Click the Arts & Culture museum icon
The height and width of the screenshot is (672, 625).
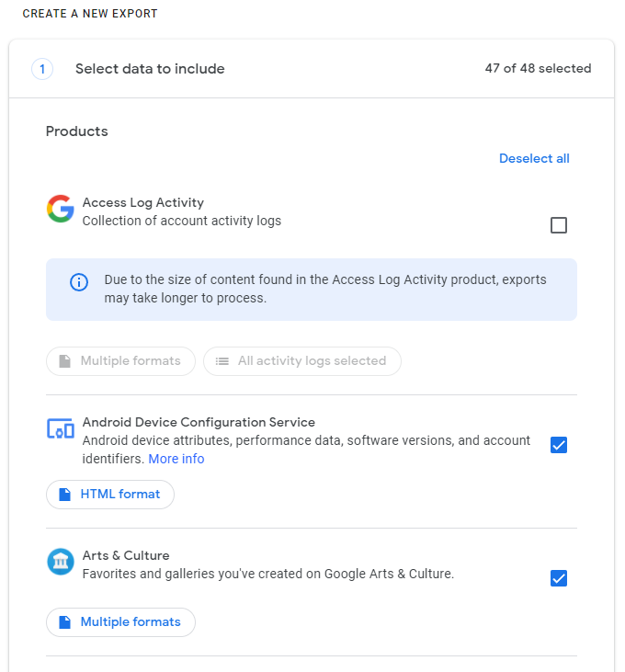click(x=61, y=562)
